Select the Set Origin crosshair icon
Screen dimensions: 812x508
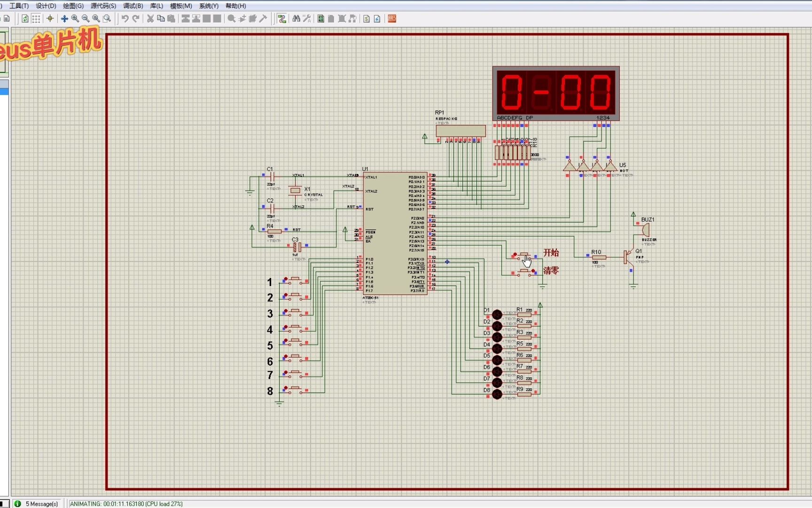point(50,19)
